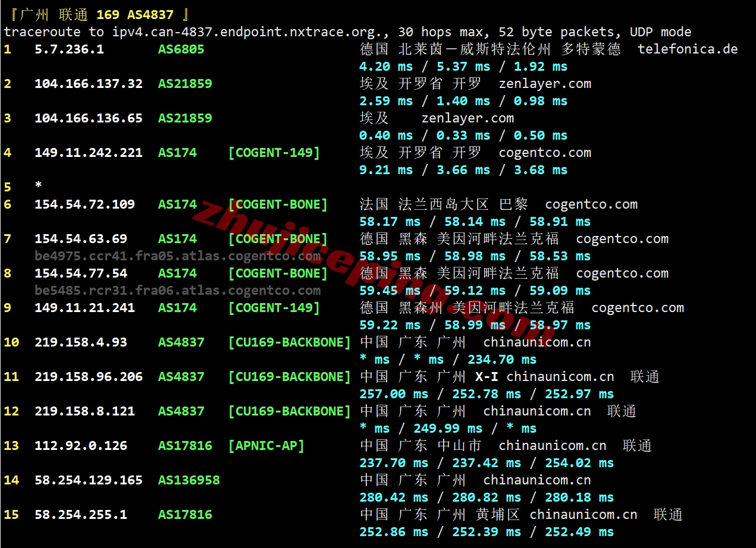Viewport: 756px width, 548px height.
Task: Open be5485.rcr31.fra06.atlas.cogentco.com reverse DNS name
Action: [x=177, y=291]
